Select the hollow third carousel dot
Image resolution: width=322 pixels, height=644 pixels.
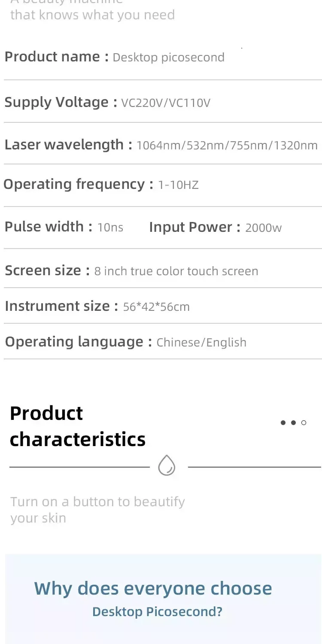pos(304,423)
